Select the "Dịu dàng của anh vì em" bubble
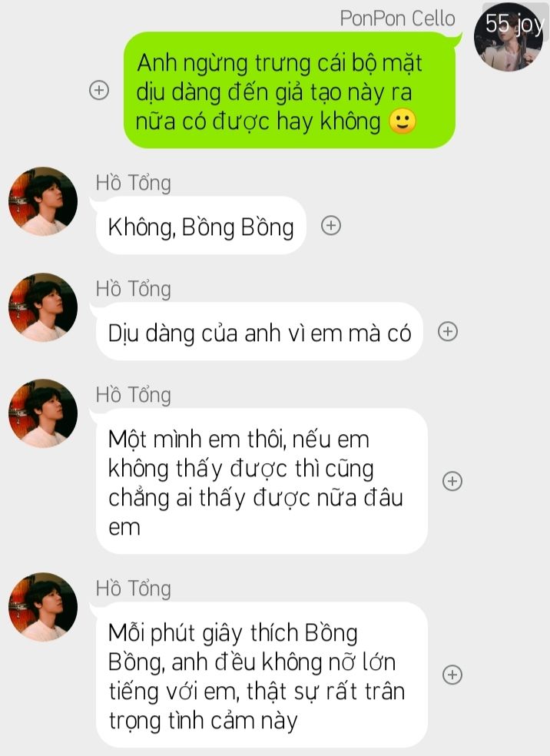 260,332
